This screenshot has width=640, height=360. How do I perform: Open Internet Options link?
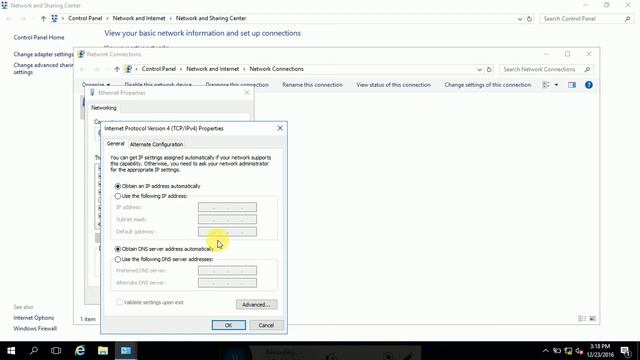pos(33,318)
